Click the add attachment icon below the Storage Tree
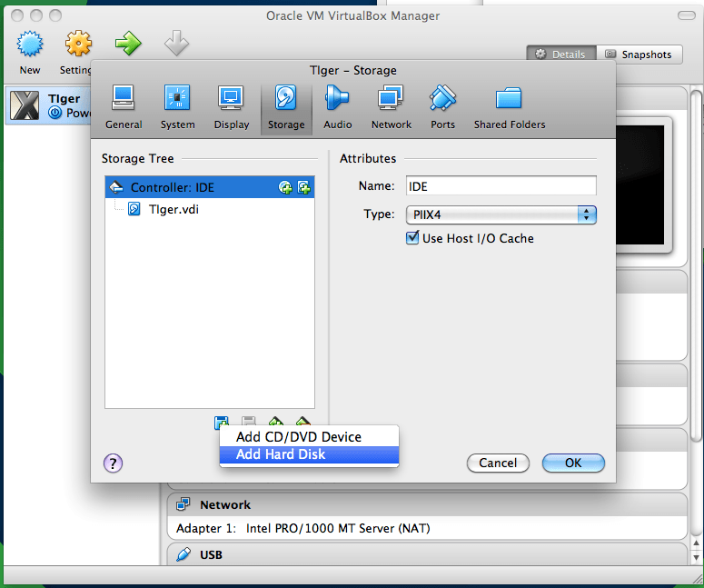Image resolution: width=704 pixels, height=588 pixels. [x=222, y=423]
